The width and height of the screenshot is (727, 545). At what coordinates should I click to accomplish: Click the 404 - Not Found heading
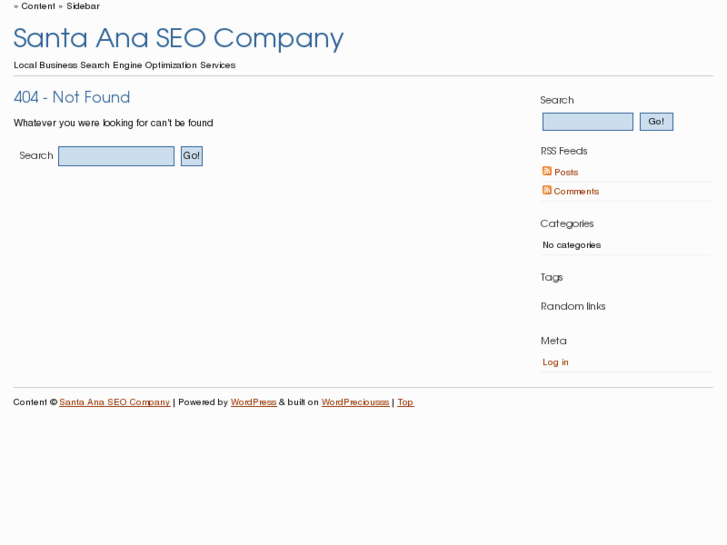[x=72, y=97]
